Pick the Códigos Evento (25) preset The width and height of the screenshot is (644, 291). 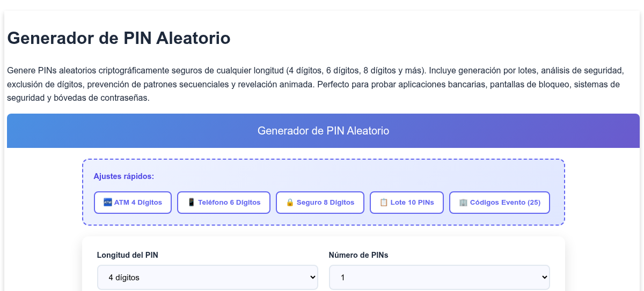[x=500, y=203]
